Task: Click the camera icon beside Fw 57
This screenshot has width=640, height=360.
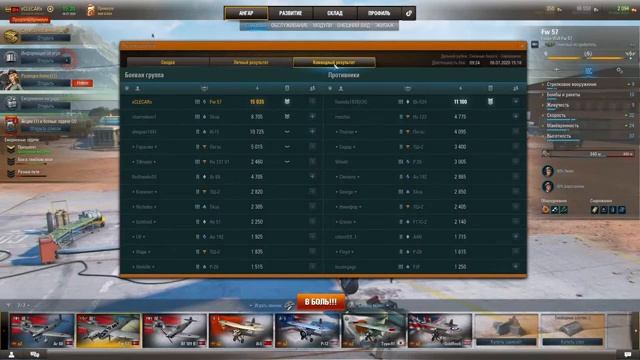Action: pyautogui.click(x=535, y=44)
